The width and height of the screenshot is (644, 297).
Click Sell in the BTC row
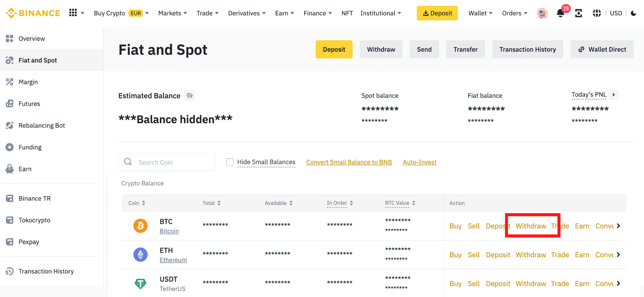pos(474,226)
